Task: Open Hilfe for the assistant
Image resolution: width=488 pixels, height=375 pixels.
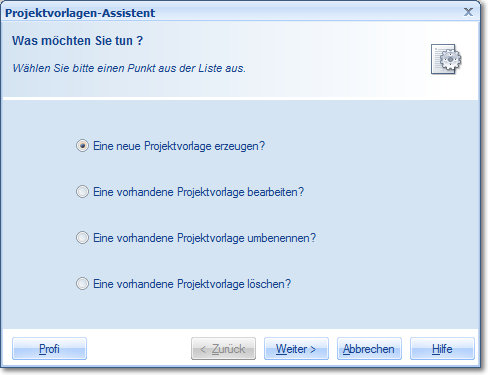Action: pyautogui.click(x=442, y=349)
